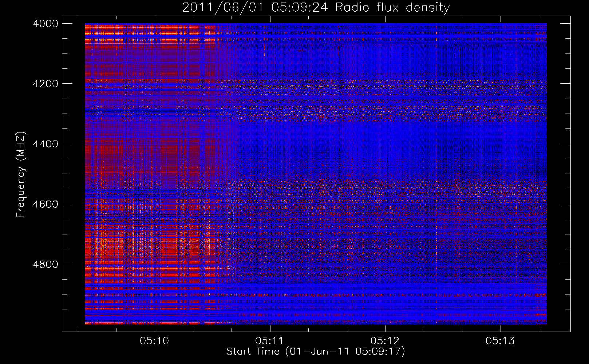Click the '4600' frequency tick label
This screenshot has width=589, height=364.
coord(46,204)
